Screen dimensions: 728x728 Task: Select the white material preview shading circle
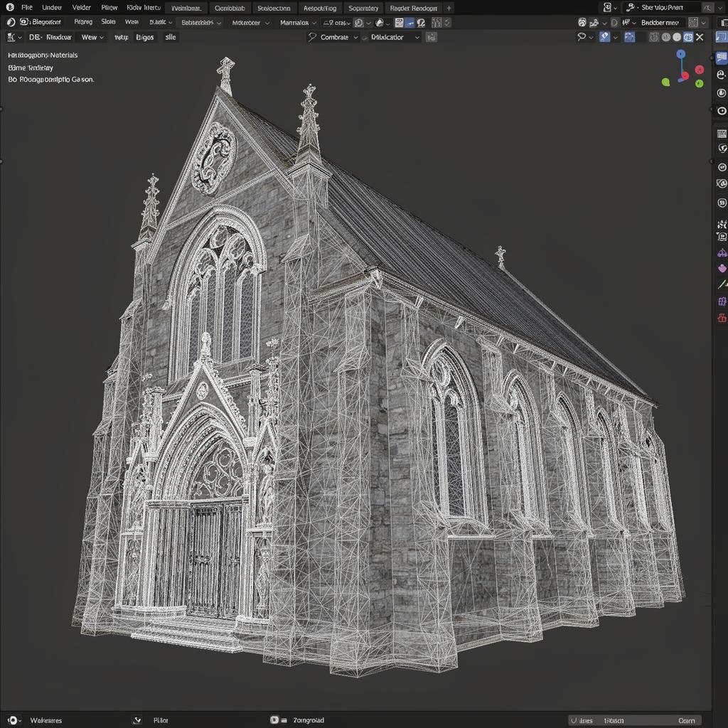677,37
